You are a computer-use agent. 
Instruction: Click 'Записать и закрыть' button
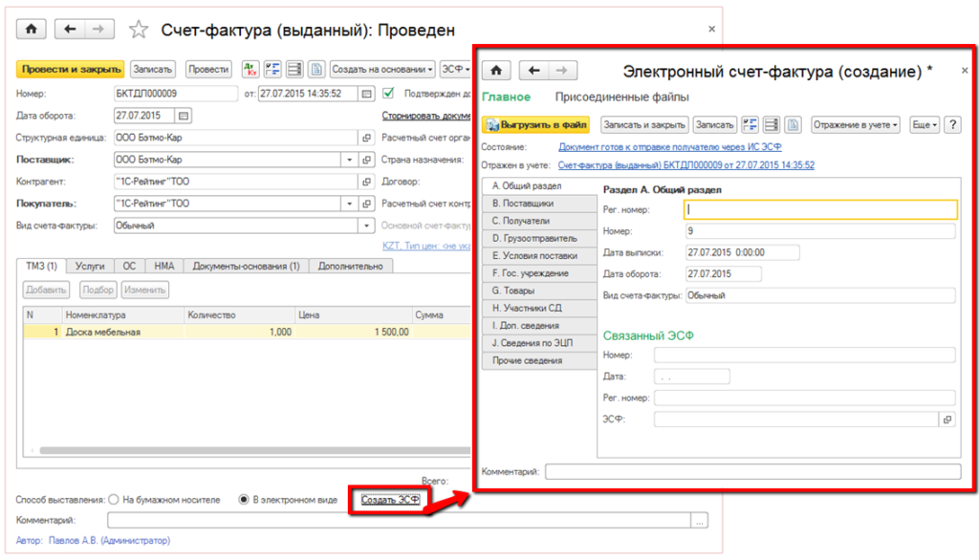644,125
